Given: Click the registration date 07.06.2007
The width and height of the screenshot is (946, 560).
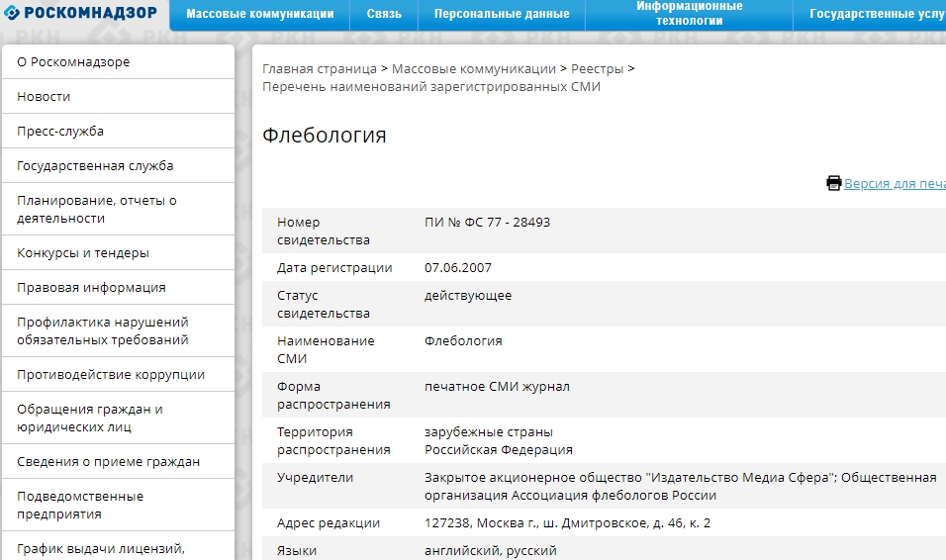Looking at the screenshot, I should (458, 267).
